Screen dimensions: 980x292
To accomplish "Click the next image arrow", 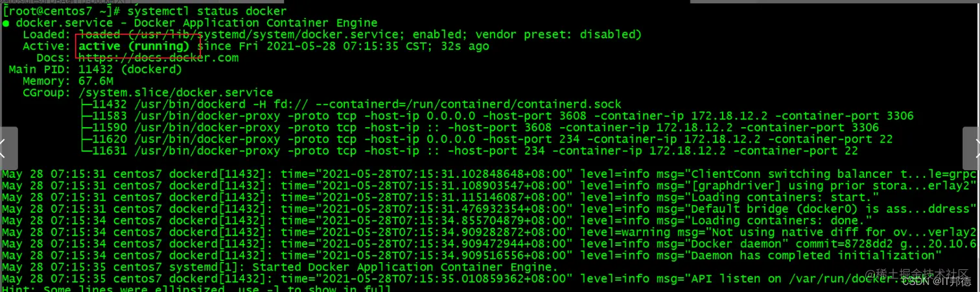I will 972,148.
